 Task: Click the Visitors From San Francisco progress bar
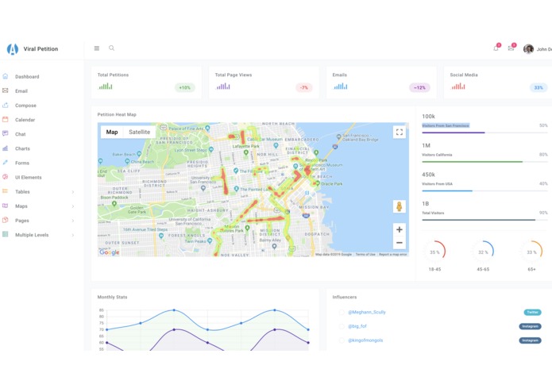coord(484,133)
